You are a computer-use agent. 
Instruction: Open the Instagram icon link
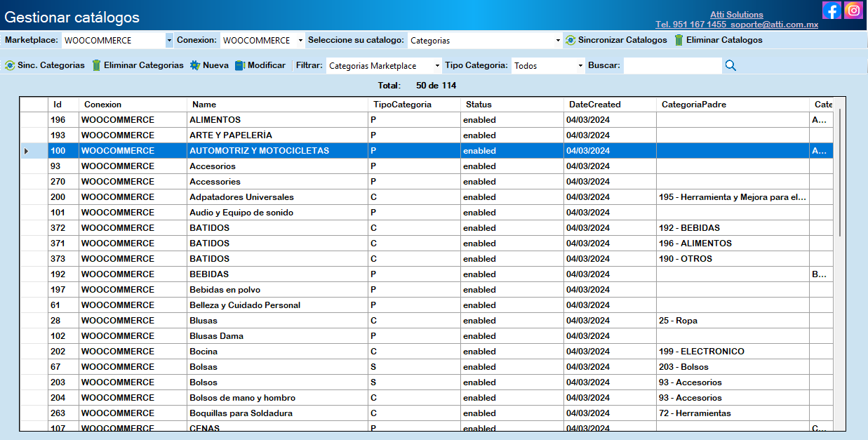(x=853, y=11)
